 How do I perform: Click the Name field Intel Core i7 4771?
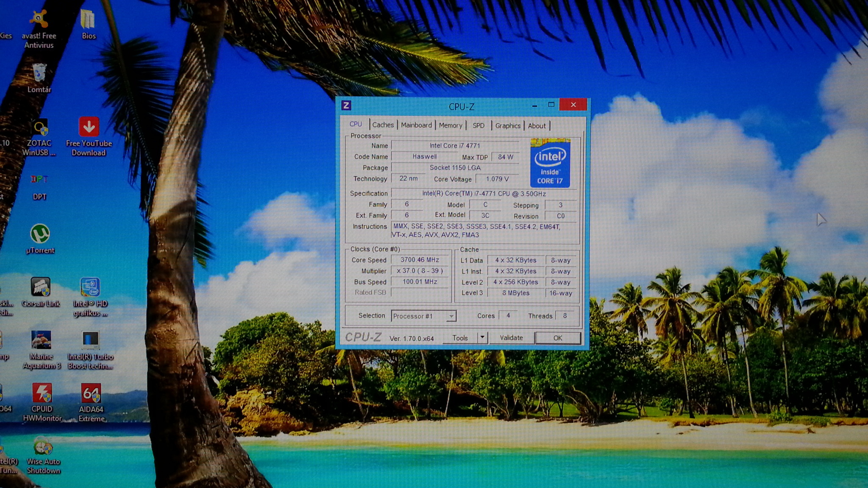[x=455, y=146]
